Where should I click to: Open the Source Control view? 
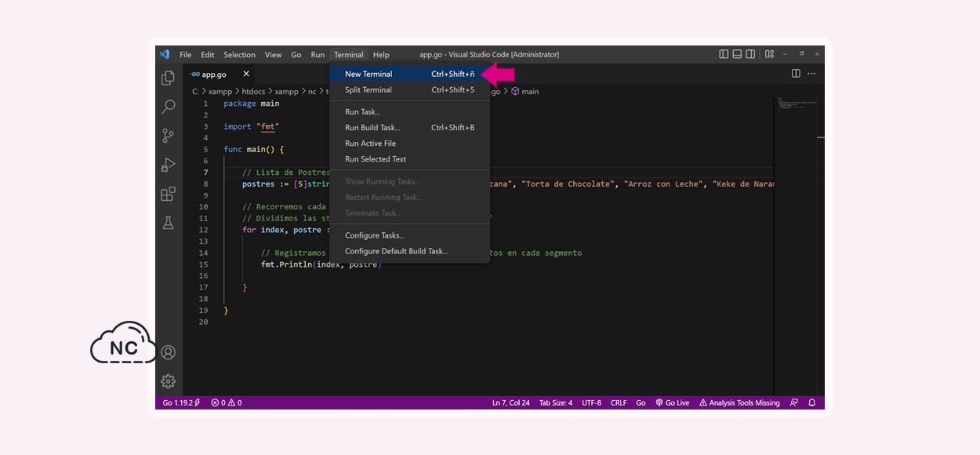tap(168, 136)
